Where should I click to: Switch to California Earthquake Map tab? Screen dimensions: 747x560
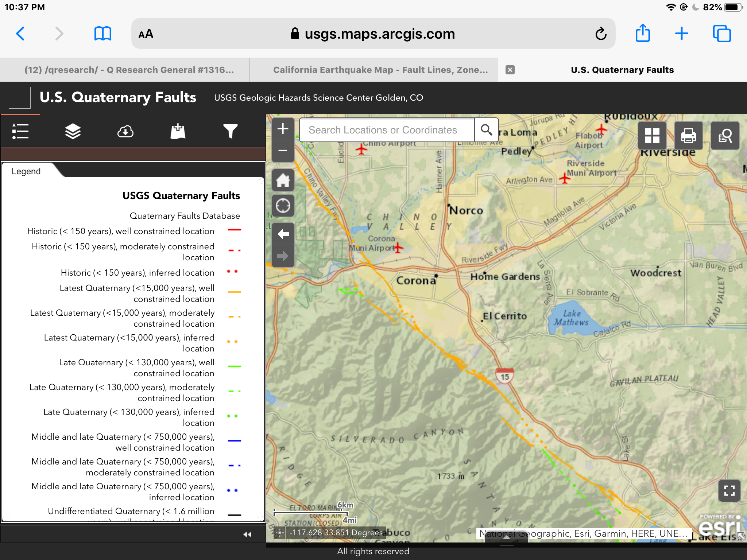(x=380, y=70)
